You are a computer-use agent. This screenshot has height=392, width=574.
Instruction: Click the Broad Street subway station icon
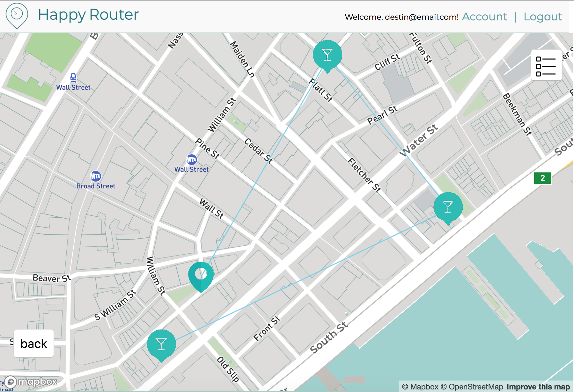(96, 176)
